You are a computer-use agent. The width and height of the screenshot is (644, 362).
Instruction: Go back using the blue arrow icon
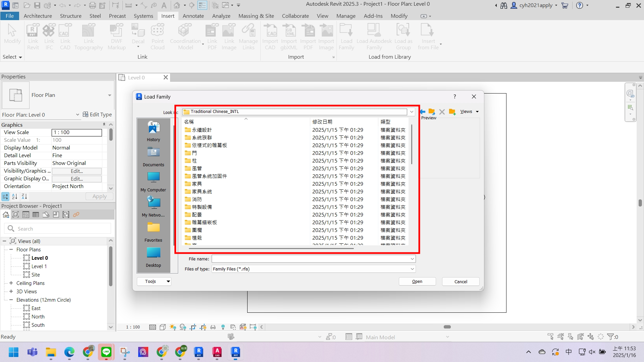pos(423,112)
